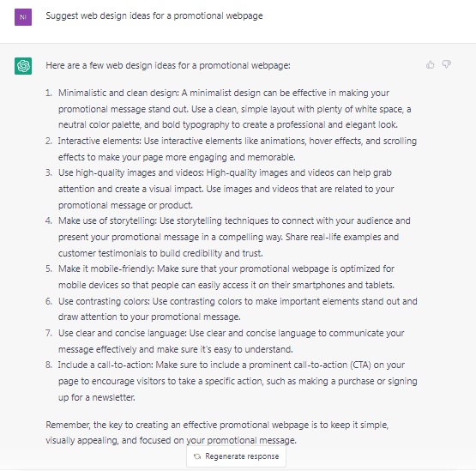Screen dimensions: 476x471
Task: Click the Regenerate response button
Action: (236, 456)
